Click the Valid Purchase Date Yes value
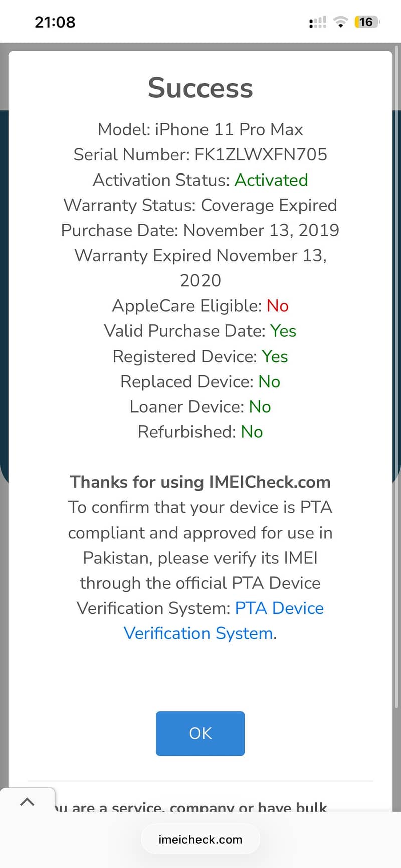The height and width of the screenshot is (868, 401). click(283, 331)
